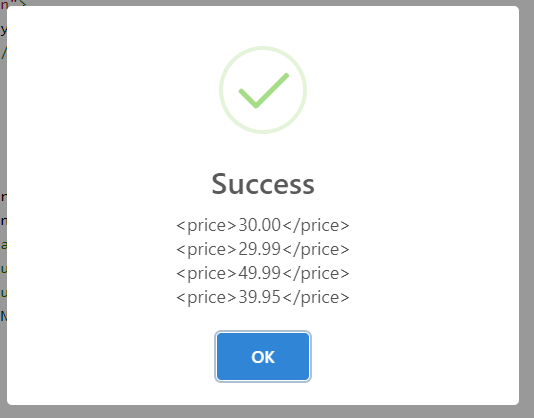Viewport: 534px width, 418px height.
Task: Select the 39.95 price line
Action: coord(263,297)
